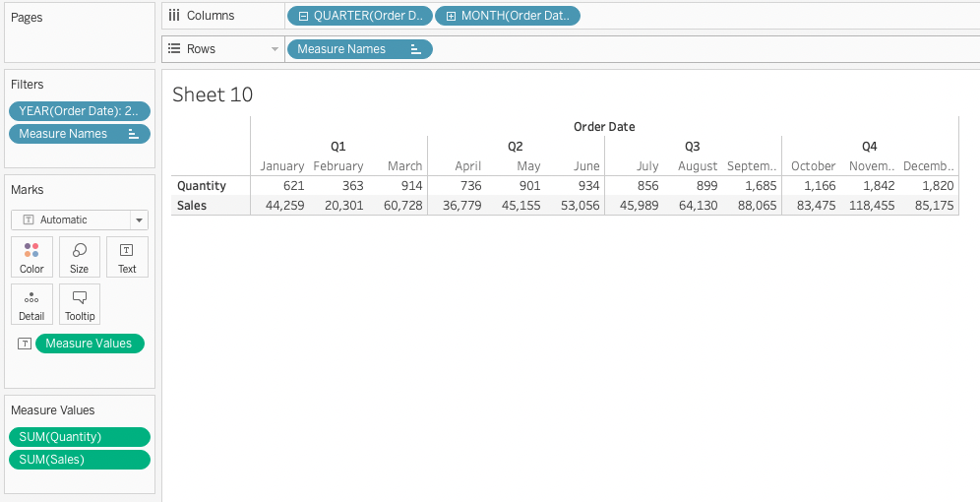Open the Automatic mark type dropdown
This screenshot has height=502, width=980.
(139, 220)
